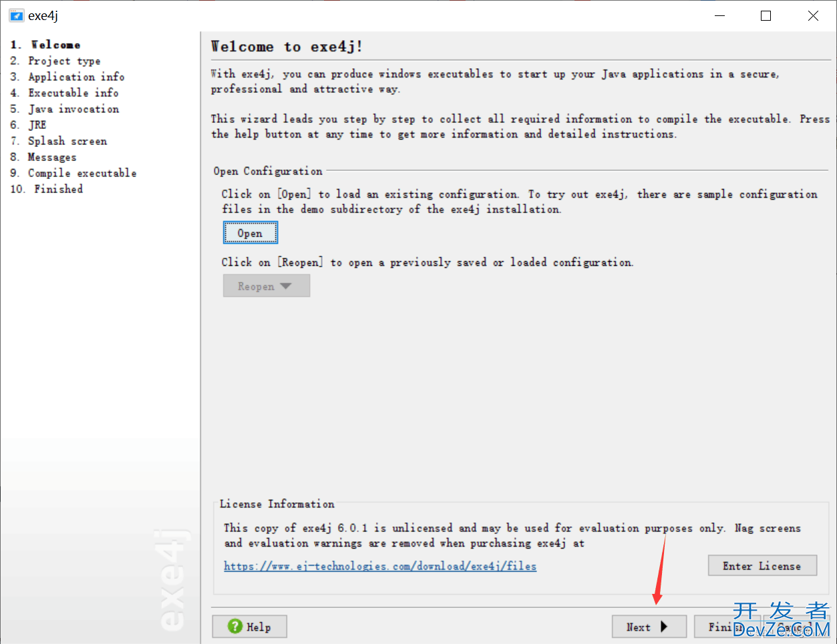Go to step 7 Splash screen

click(x=59, y=141)
